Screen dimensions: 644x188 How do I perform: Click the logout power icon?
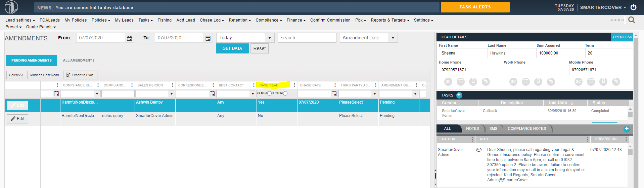click(x=633, y=7)
